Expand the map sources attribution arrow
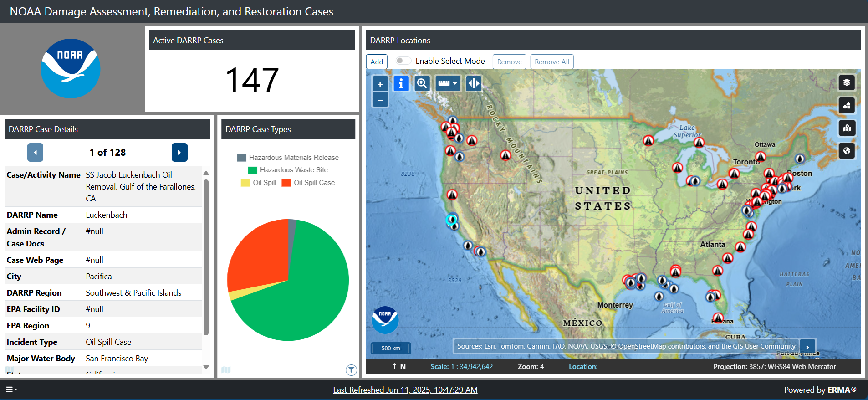Viewport: 868px width, 400px height. click(807, 347)
